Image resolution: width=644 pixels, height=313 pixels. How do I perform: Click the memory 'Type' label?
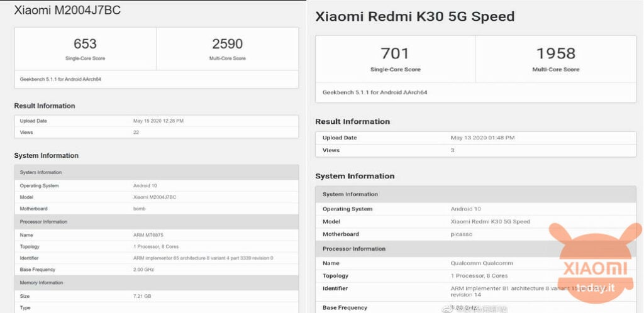click(x=25, y=308)
